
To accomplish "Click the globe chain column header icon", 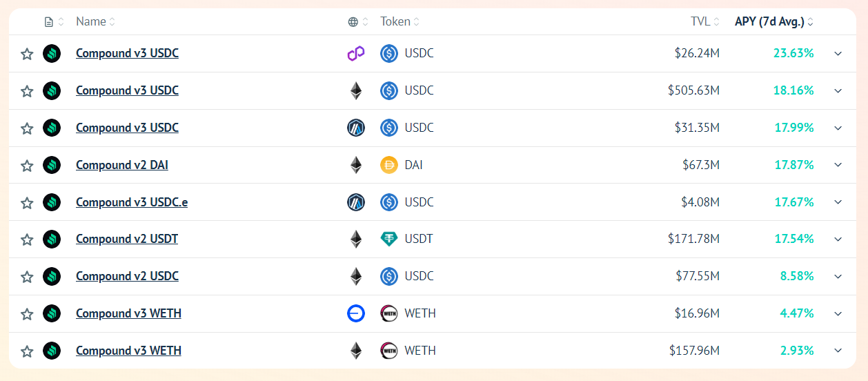I will pos(353,22).
